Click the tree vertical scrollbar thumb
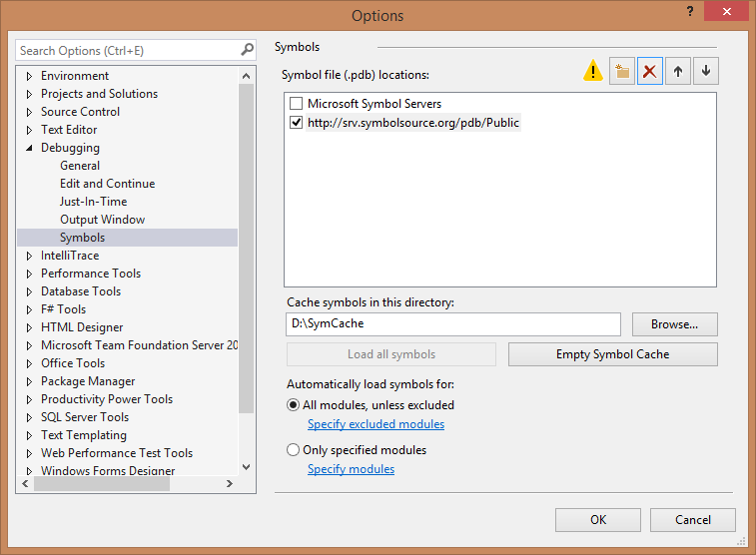The height and width of the screenshot is (555, 756). [246, 249]
